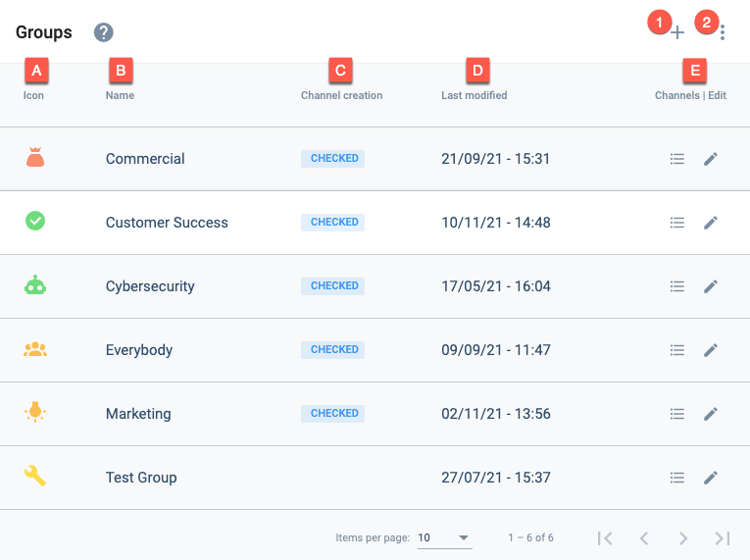Click CHECKED badge in Customer Success row
The width and height of the screenshot is (750, 560).
click(333, 222)
